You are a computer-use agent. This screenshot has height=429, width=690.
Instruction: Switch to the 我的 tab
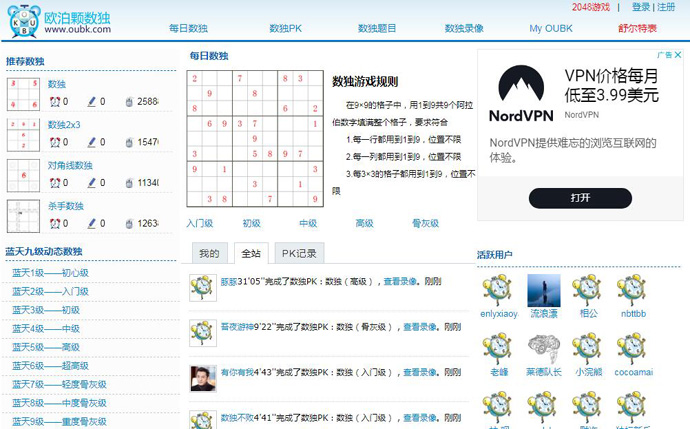209,253
